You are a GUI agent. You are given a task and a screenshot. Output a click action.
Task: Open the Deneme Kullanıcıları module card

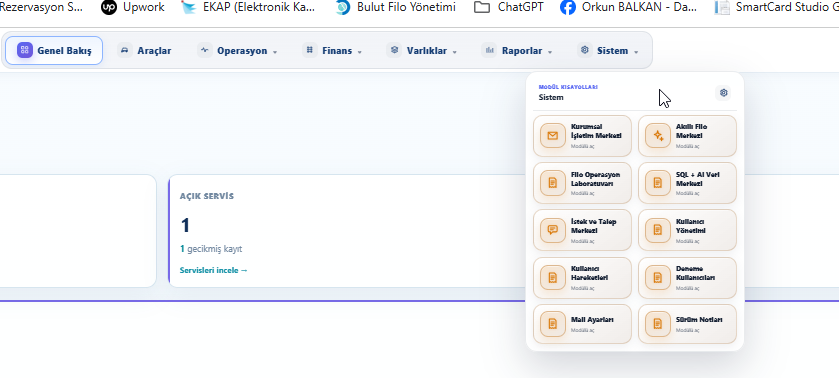(x=687, y=278)
